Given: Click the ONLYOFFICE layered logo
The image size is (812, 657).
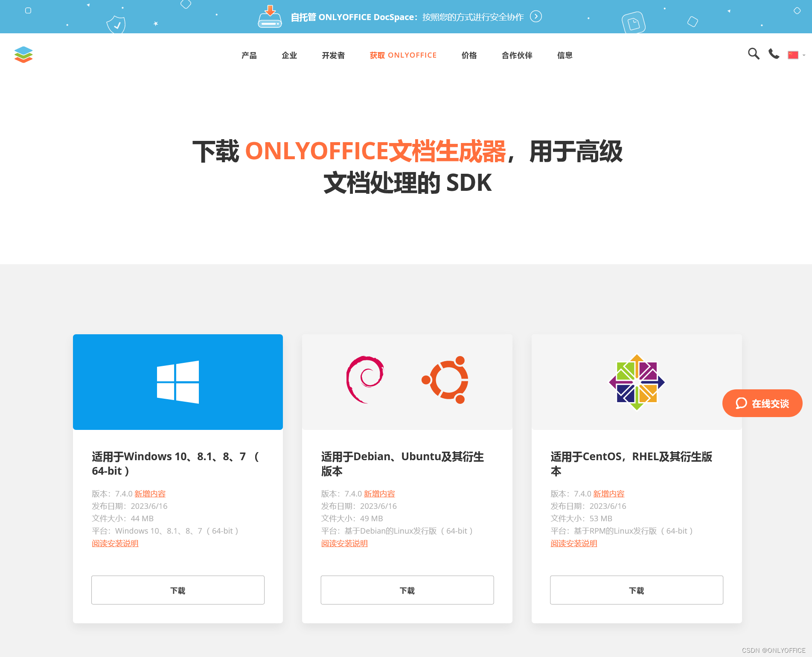Looking at the screenshot, I should [x=23, y=55].
